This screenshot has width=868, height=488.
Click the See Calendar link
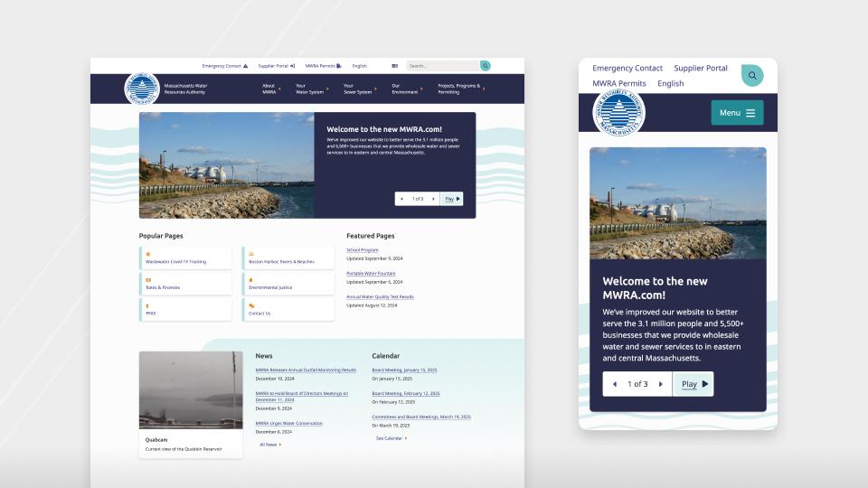(x=391, y=438)
